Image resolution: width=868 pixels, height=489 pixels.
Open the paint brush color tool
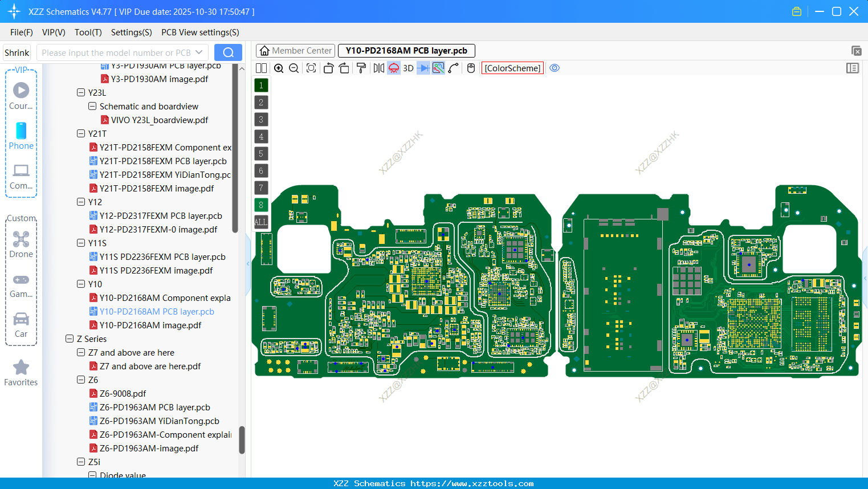pos(360,68)
